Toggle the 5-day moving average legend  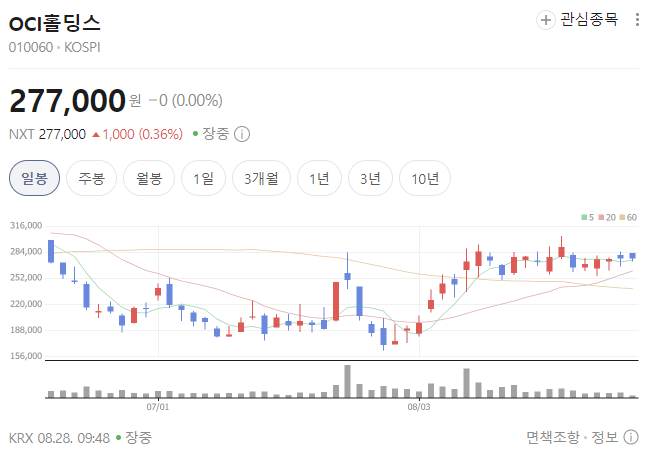click(588, 217)
